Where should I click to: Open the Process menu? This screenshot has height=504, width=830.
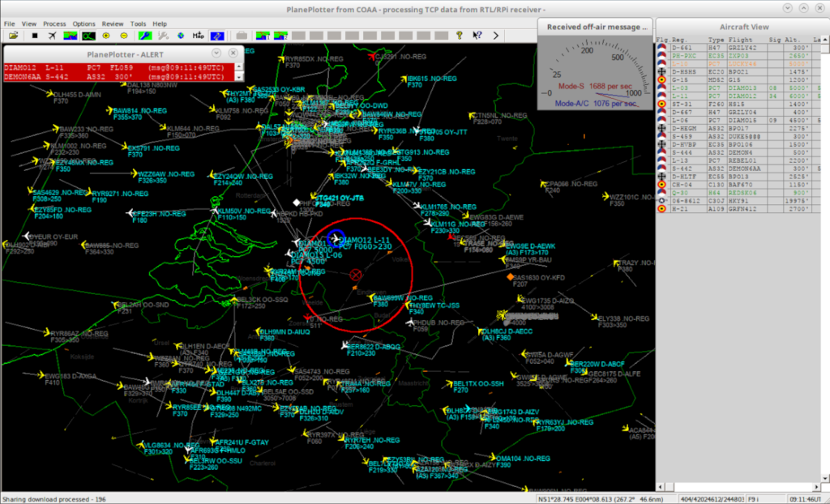point(54,24)
